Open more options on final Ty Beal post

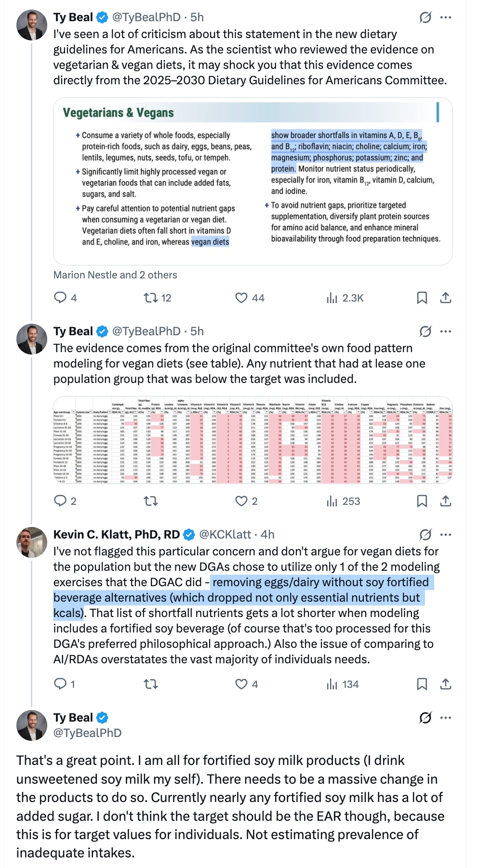[446, 718]
